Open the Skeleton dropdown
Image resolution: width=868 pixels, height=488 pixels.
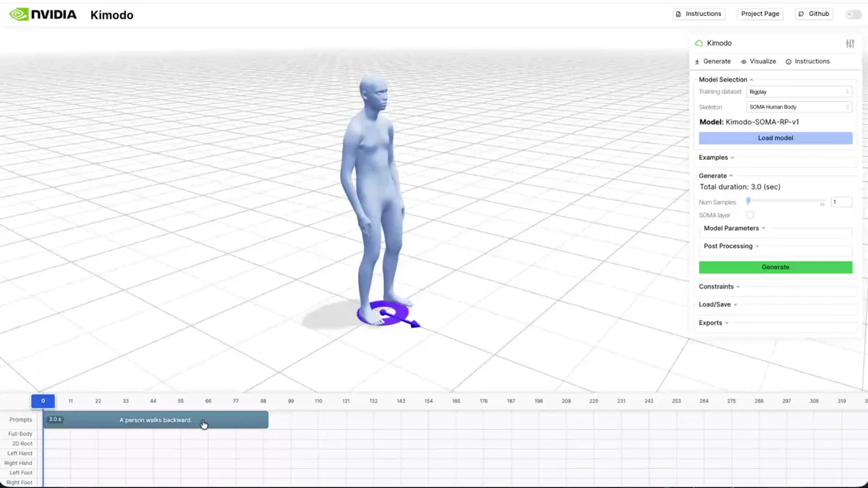click(x=799, y=107)
